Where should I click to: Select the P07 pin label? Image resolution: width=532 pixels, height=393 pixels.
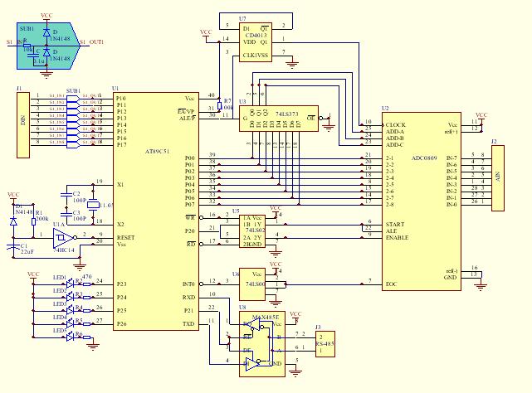pyautogui.click(x=190, y=205)
